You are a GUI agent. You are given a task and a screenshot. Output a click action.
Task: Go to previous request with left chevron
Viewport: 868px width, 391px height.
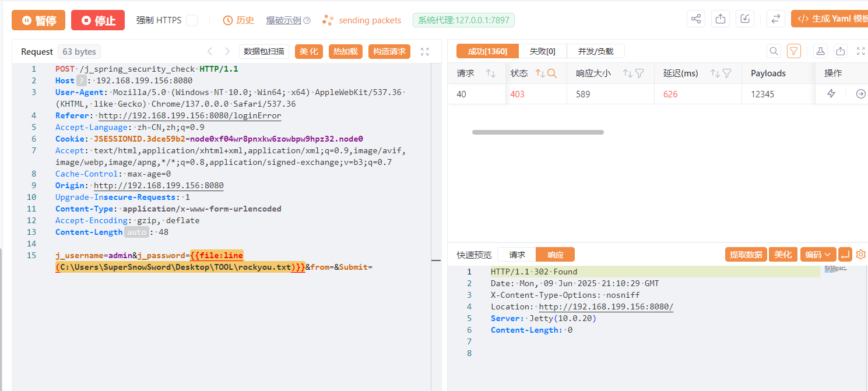[210, 51]
